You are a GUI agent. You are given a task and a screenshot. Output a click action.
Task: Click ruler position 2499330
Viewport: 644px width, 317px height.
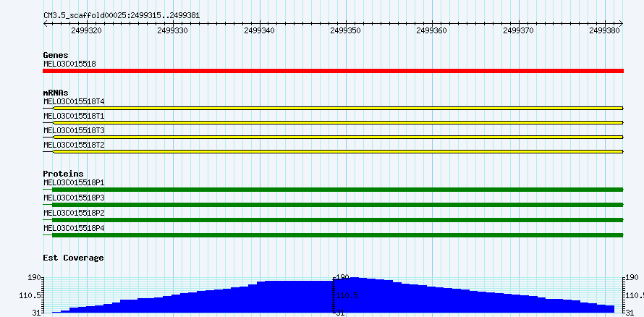click(173, 30)
